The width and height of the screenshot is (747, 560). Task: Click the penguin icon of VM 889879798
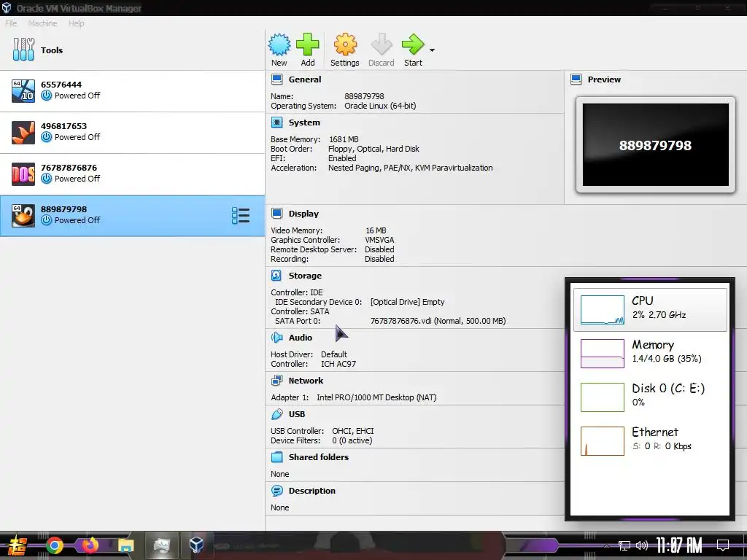23,216
